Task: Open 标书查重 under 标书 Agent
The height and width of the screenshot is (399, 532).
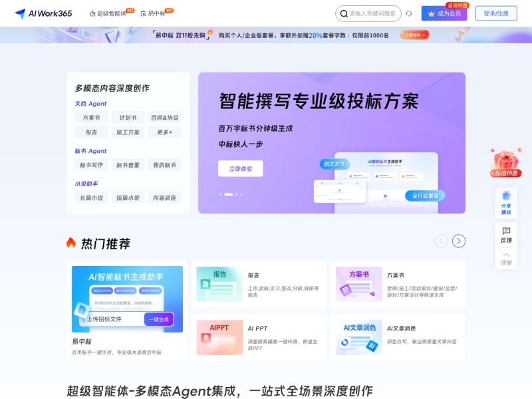Action: (128, 165)
